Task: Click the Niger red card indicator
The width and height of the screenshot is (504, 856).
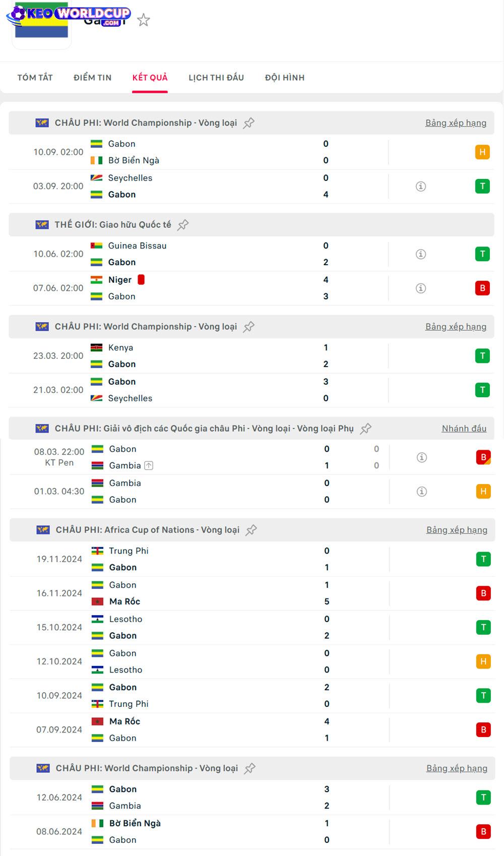Action: pyautogui.click(x=141, y=280)
